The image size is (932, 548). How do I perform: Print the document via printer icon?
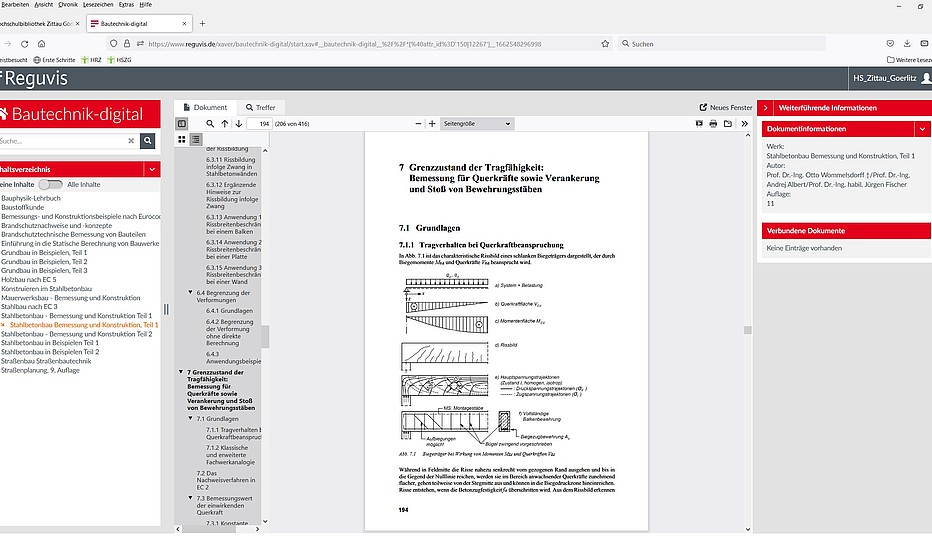tap(713, 124)
